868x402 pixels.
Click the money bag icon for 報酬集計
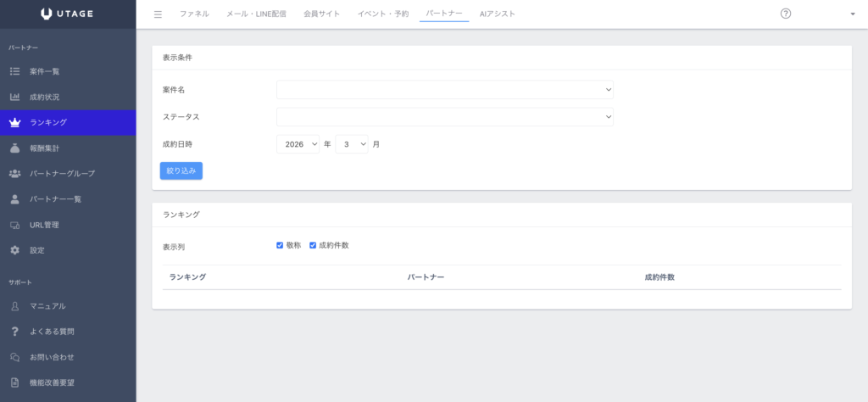coord(14,148)
